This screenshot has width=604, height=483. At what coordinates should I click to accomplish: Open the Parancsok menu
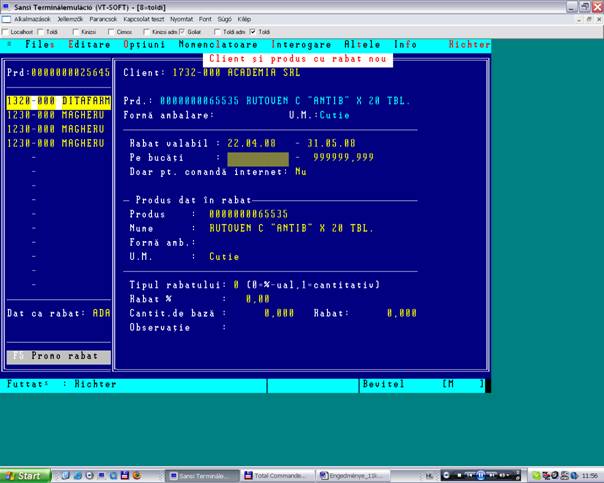[103, 19]
